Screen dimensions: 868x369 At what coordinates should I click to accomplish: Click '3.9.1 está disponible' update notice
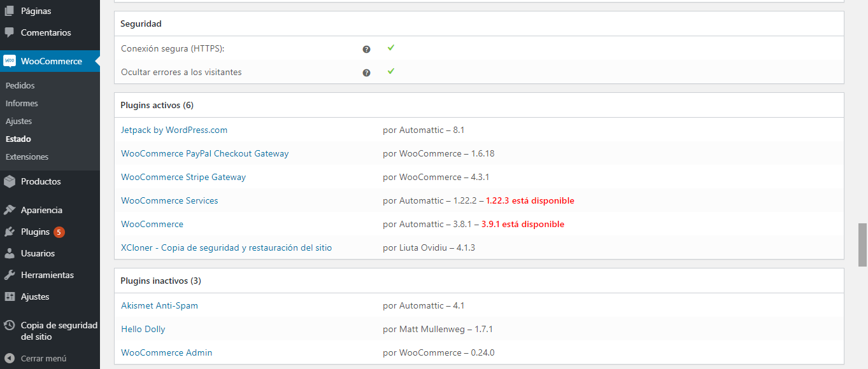pyautogui.click(x=523, y=224)
